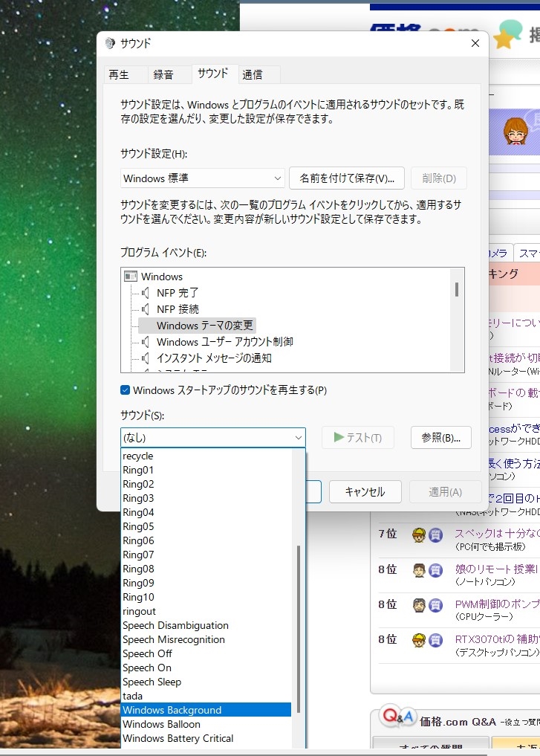Choose Windows Balloon sound

[206, 724]
